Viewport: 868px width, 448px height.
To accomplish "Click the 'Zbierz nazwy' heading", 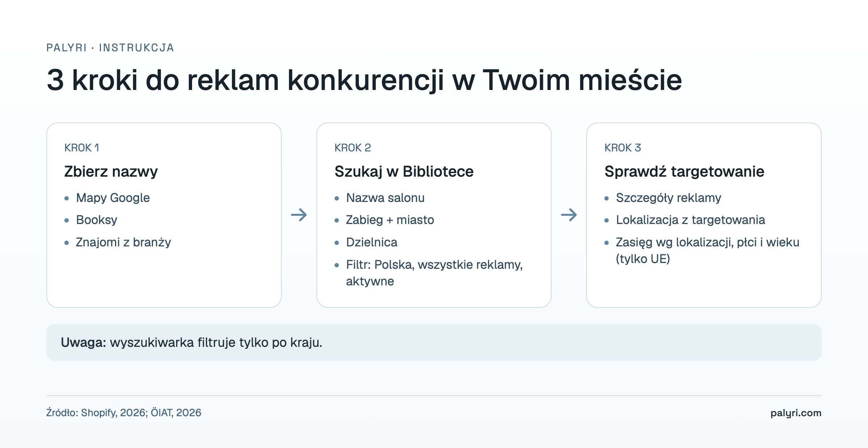I will coord(111,172).
